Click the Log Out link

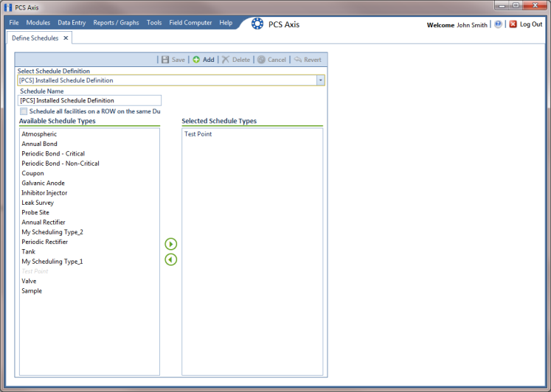coord(531,24)
